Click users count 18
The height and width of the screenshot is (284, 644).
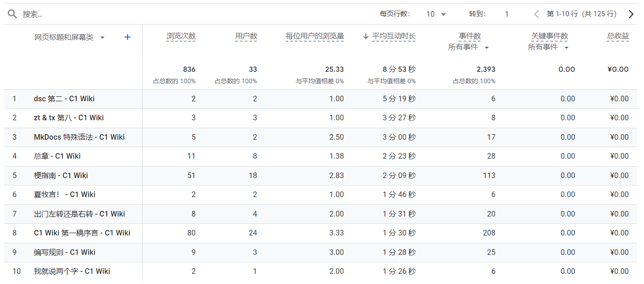pyautogui.click(x=253, y=175)
